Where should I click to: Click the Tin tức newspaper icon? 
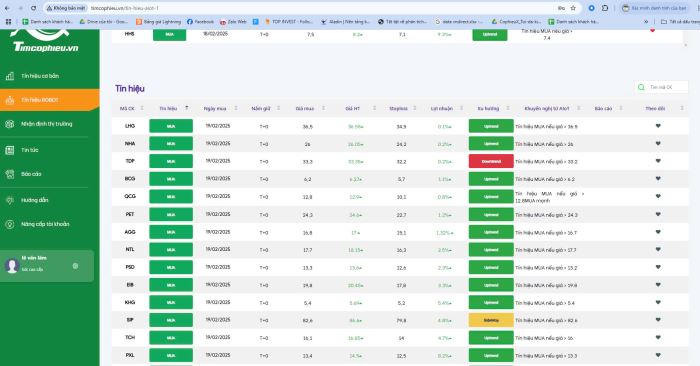pos(10,150)
